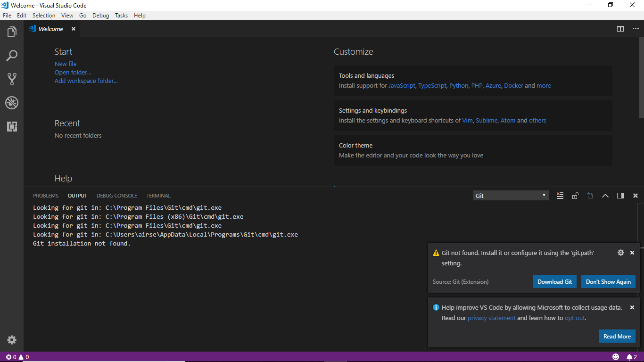
Task: Select the Welcome editor tab
Action: [x=51, y=29]
